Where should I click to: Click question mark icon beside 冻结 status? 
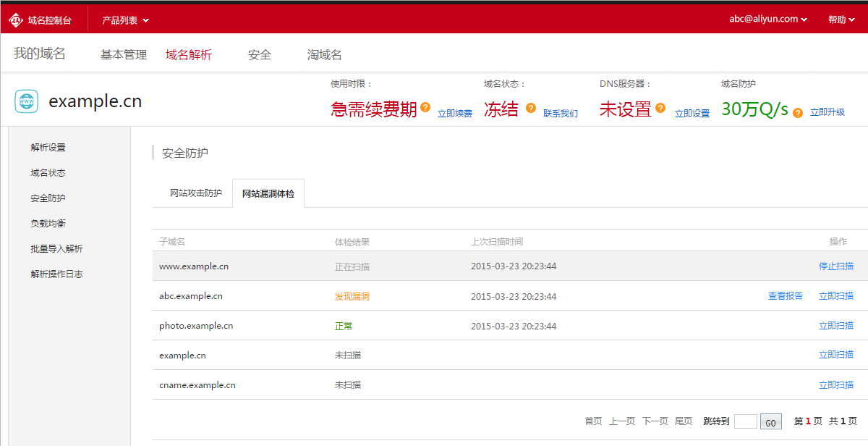530,107
